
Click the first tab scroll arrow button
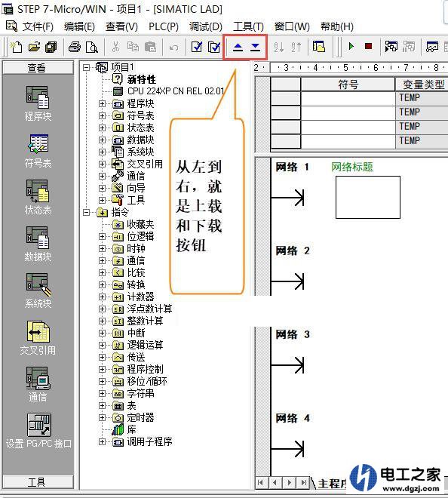click(x=260, y=483)
